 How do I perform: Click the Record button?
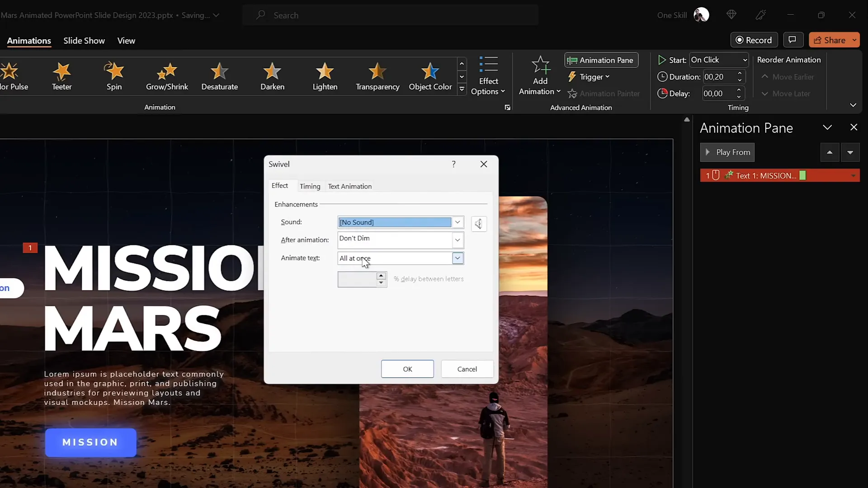pos(754,40)
